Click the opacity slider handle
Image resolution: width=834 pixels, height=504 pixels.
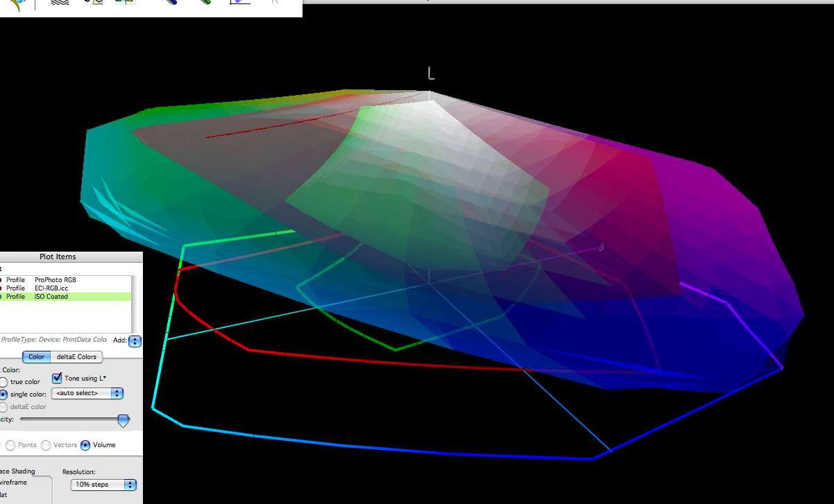(124, 420)
